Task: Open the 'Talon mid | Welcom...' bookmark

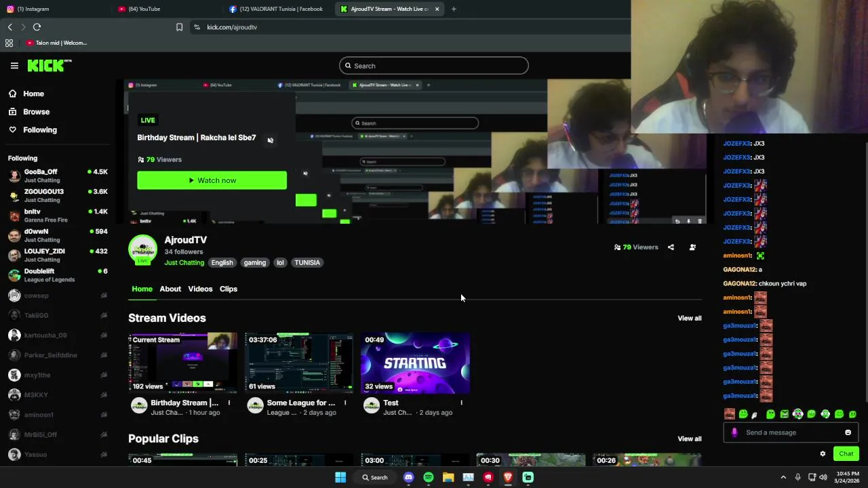Action: [x=57, y=43]
